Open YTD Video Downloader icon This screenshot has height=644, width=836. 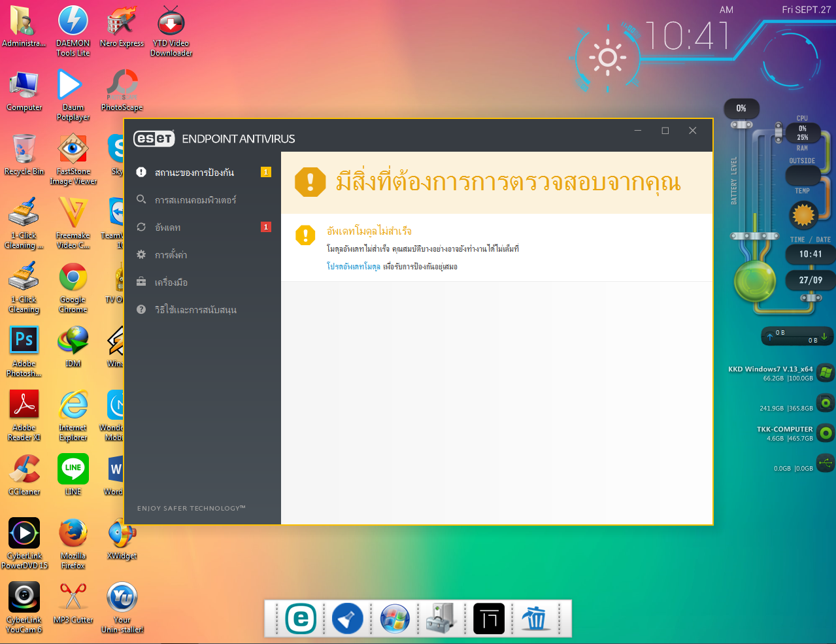pyautogui.click(x=171, y=31)
